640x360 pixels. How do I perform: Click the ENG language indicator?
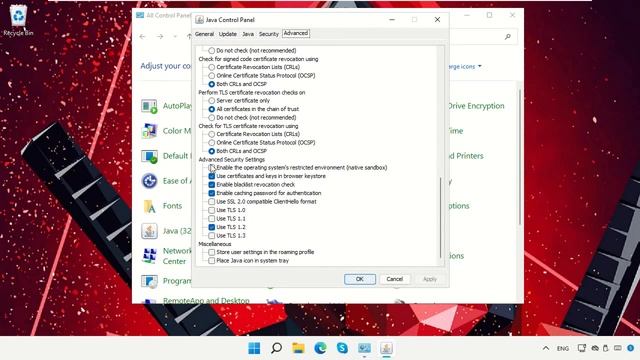563,348
